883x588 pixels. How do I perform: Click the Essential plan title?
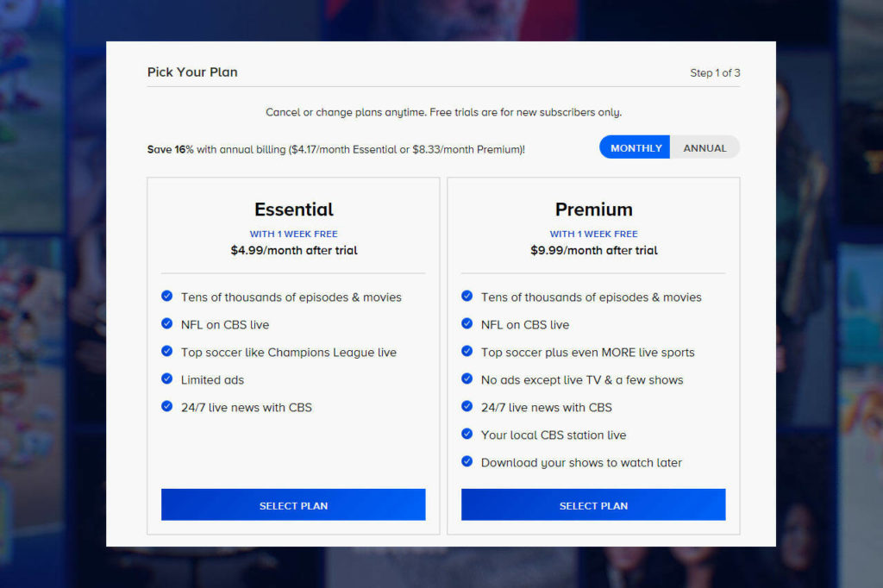pyautogui.click(x=293, y=210)
